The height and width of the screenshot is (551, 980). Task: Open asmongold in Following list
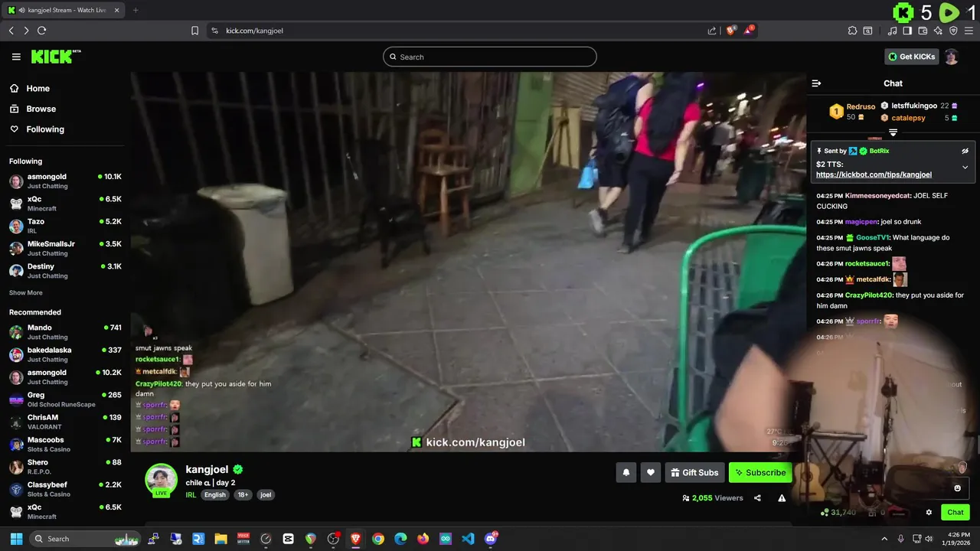(x=65, y=181)
